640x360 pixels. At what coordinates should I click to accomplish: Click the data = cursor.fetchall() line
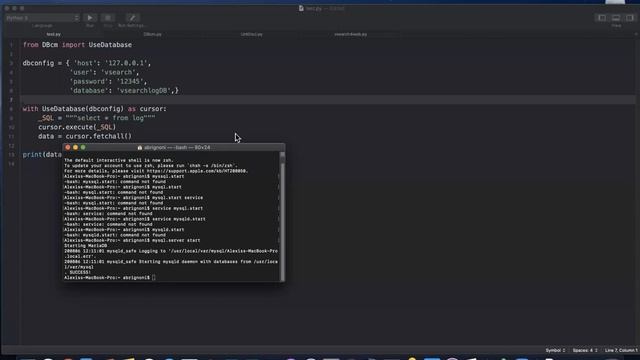click(85, 136)
